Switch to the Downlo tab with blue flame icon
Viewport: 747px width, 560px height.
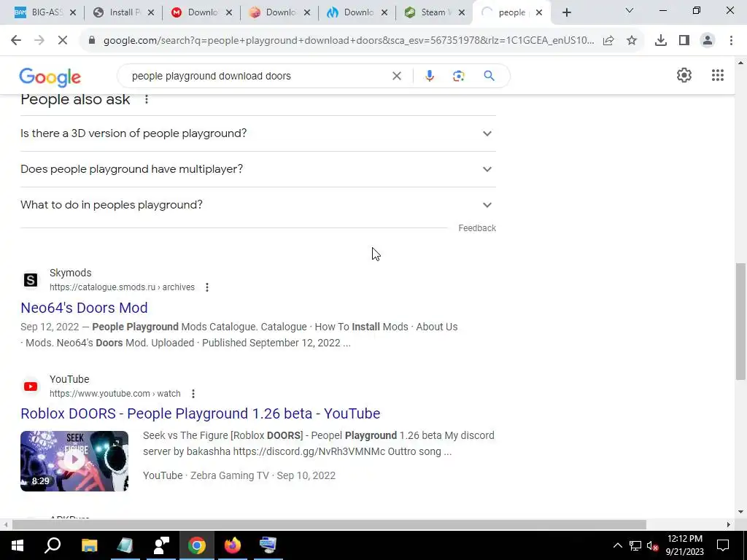click(x=353, y=13)
